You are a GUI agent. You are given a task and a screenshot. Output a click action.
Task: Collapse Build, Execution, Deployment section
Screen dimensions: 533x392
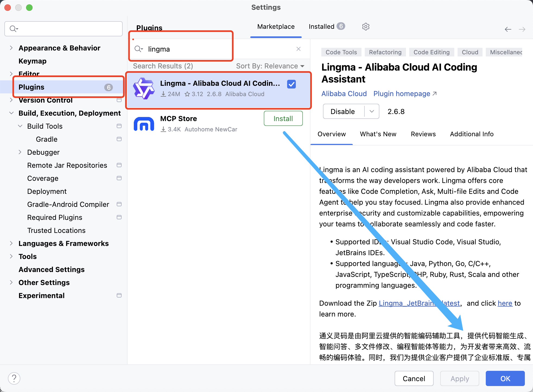point(11,113)
